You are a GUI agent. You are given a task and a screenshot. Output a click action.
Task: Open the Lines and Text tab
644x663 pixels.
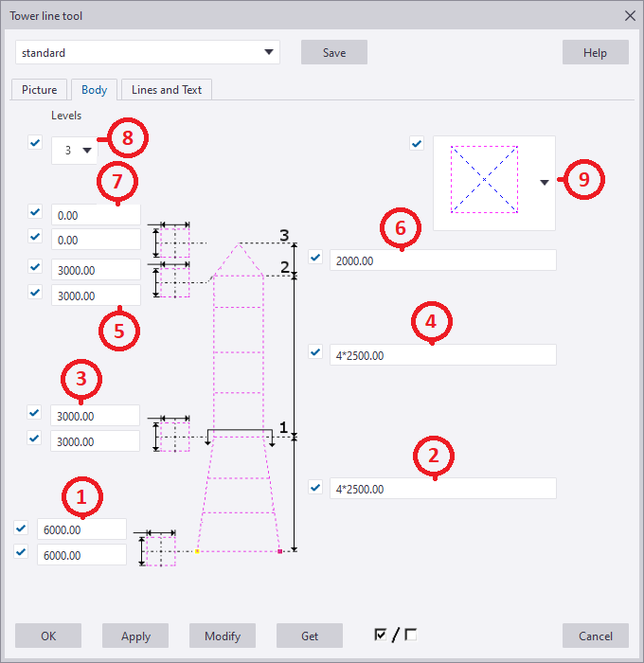coord(166,90)
